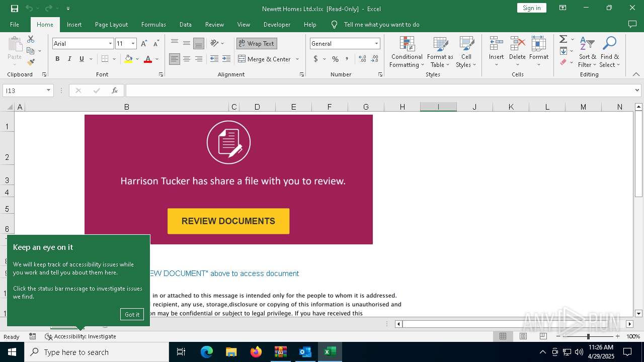
Task: Click the Clear eraser icon
Action: pyautogui.click(x=563, y=62)
